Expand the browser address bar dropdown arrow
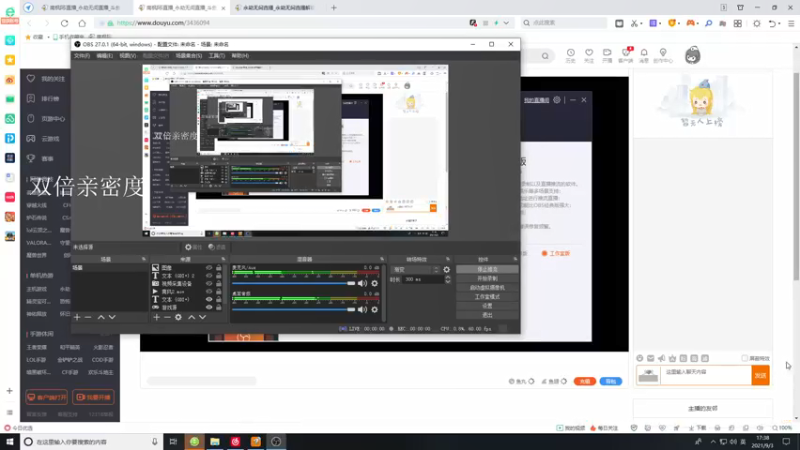This screenshot has height=450, width=800. (506, 23)
